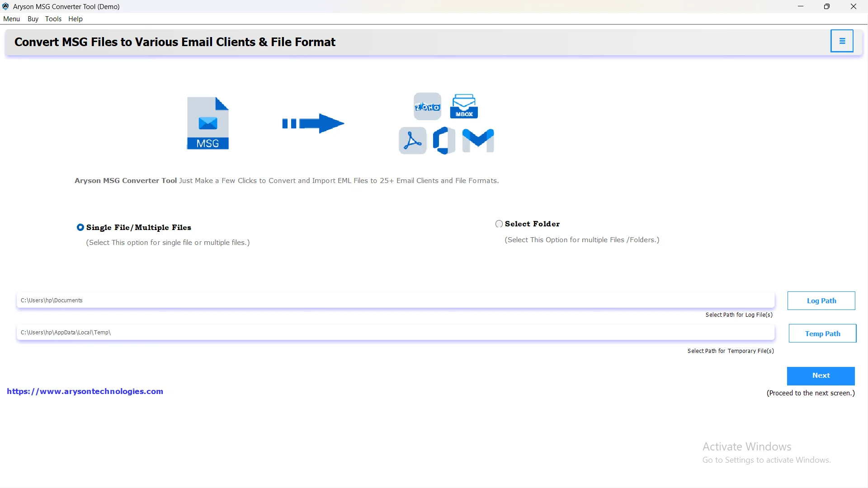
Task: Close the Aryson MSG Converter Tool window
Action: (854, 6)
